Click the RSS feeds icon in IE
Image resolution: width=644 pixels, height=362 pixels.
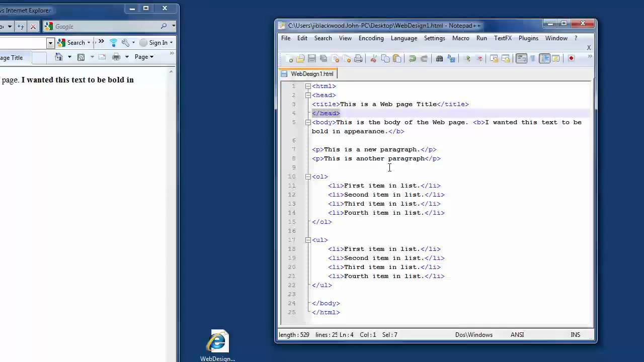pyautogui.click(x=80, y=57)
